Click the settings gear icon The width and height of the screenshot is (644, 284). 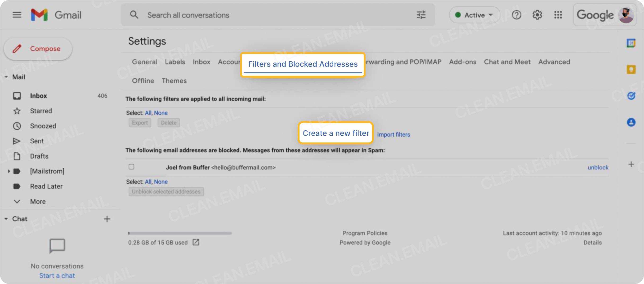(537, 15)
